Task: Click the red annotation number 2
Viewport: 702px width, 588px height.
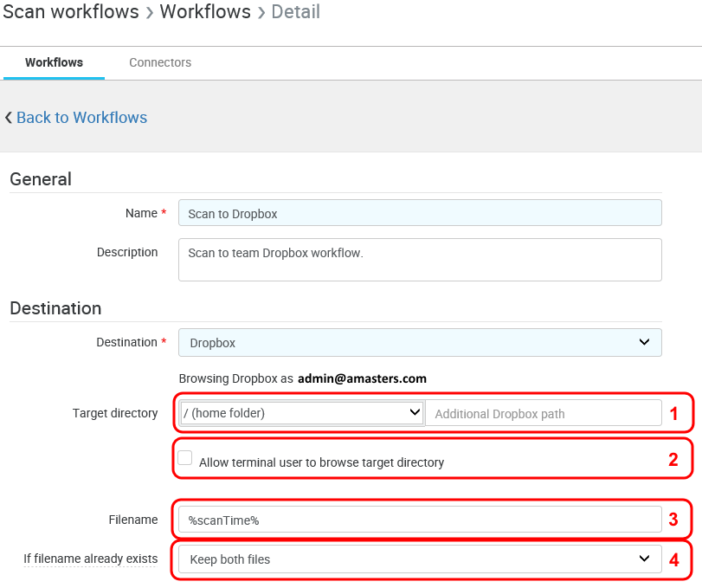Action: click(673, 460)
